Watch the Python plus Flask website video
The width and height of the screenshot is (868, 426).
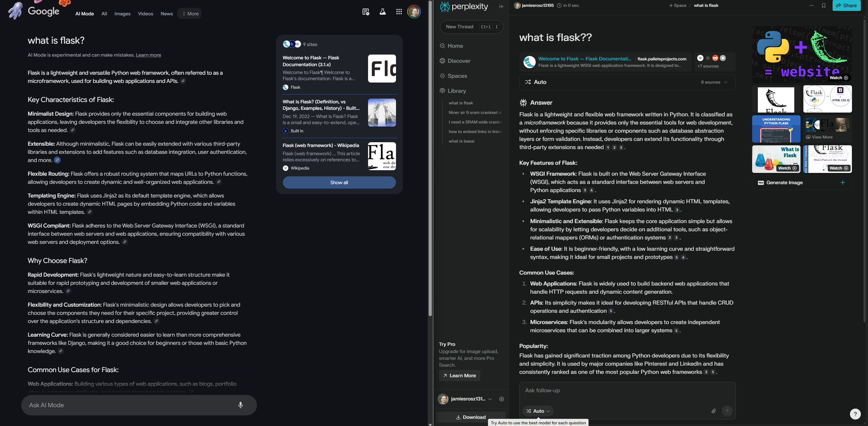point(802,55)
